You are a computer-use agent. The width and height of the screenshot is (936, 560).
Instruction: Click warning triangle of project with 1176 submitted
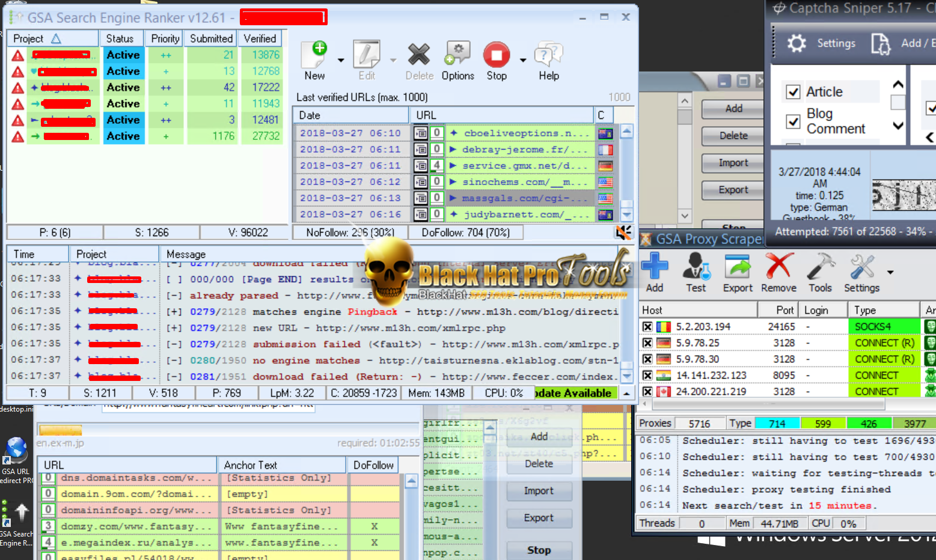pyautogui.click(x=18, y=136)
